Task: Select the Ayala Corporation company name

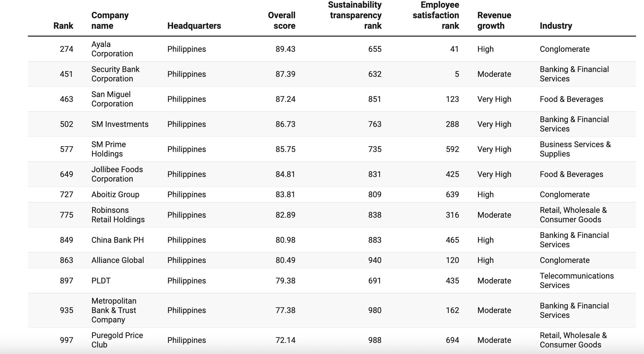Action: (x=112, y=49)
